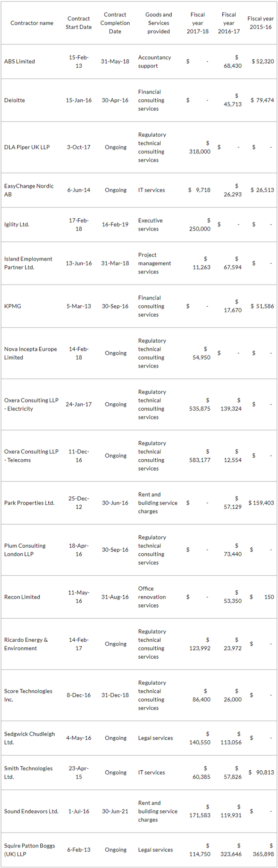Select the EasyChange Nordic AB cell
This screenshot has height=868, width=278.
[x=29, y=190]
